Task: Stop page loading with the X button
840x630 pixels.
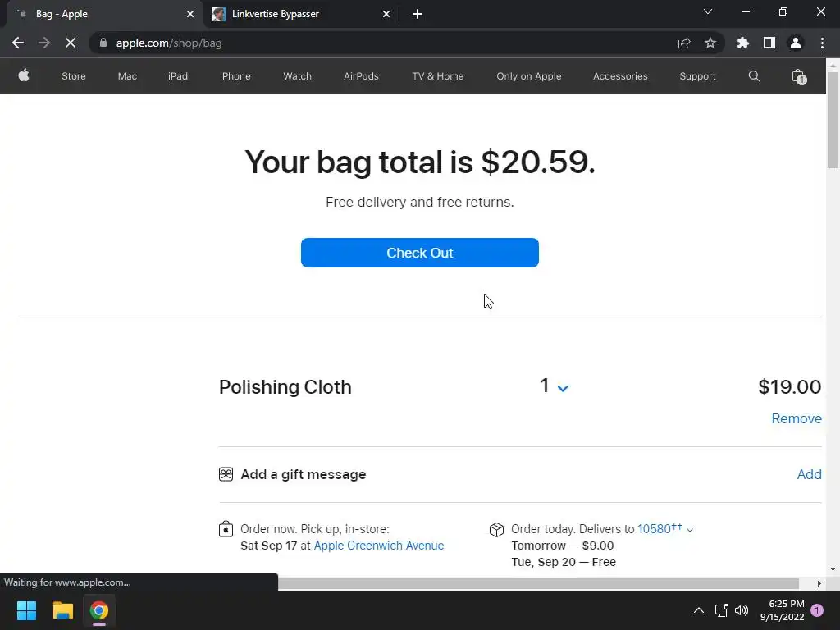Action: [71, 43]
